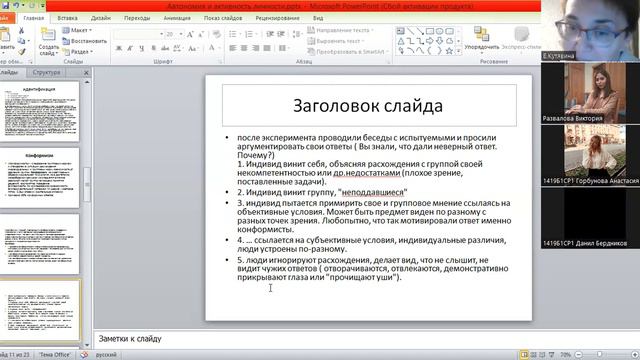Switch to Структура pane tab
The image size is (640, 360).
tap(47, 72)
